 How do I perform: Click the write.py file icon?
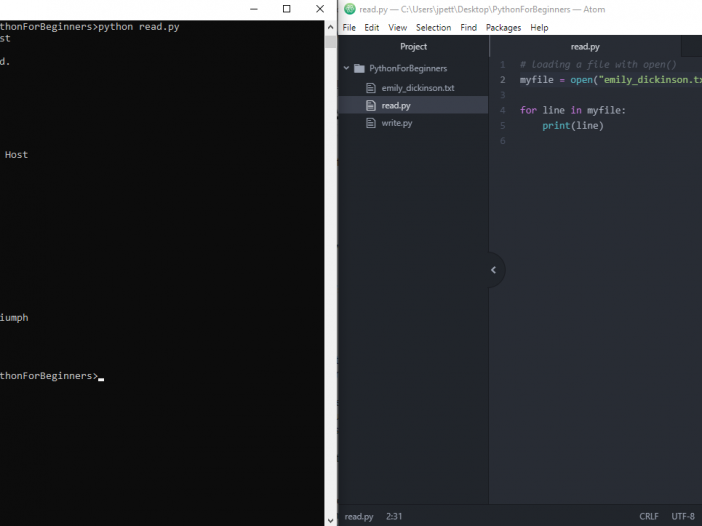371,123
